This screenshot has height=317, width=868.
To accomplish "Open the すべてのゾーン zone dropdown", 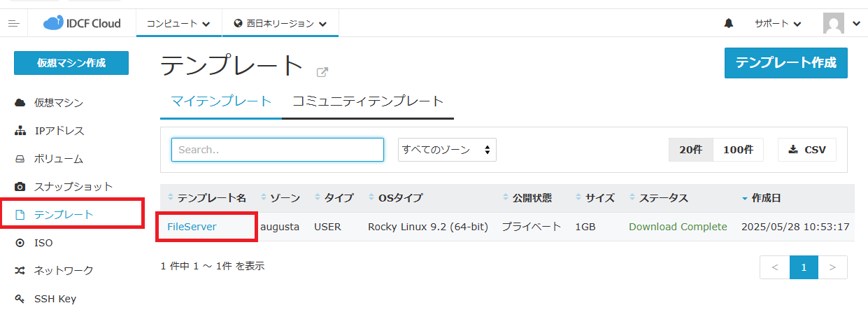I will coord(447,150).
